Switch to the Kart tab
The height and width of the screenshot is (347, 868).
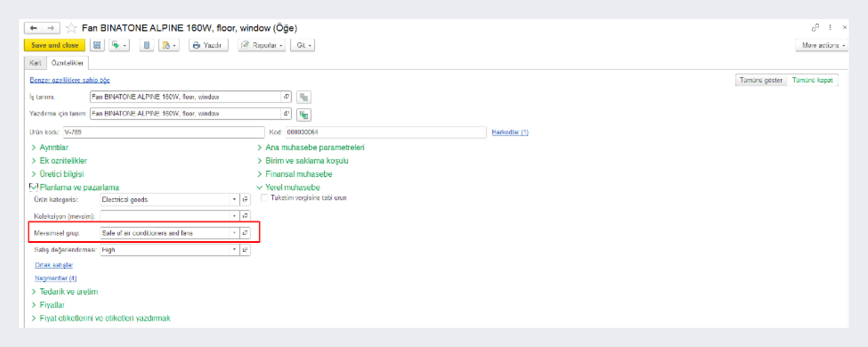point(35,63)
